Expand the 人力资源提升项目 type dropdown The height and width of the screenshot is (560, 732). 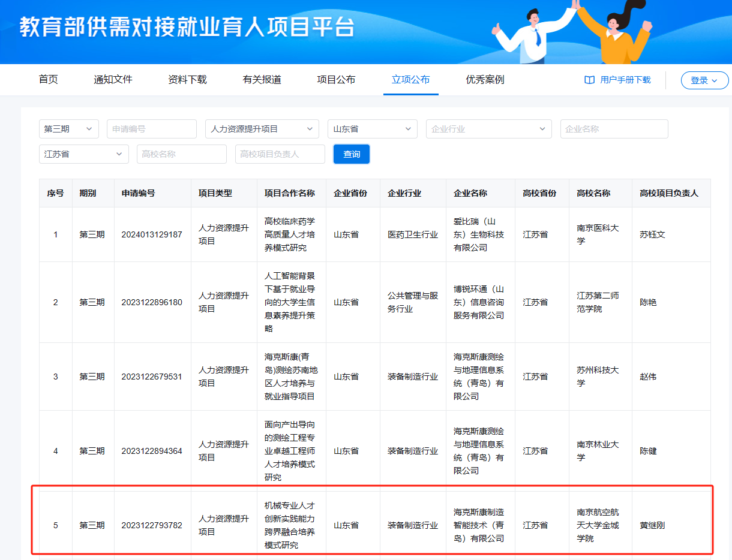(x=262, y=129)
